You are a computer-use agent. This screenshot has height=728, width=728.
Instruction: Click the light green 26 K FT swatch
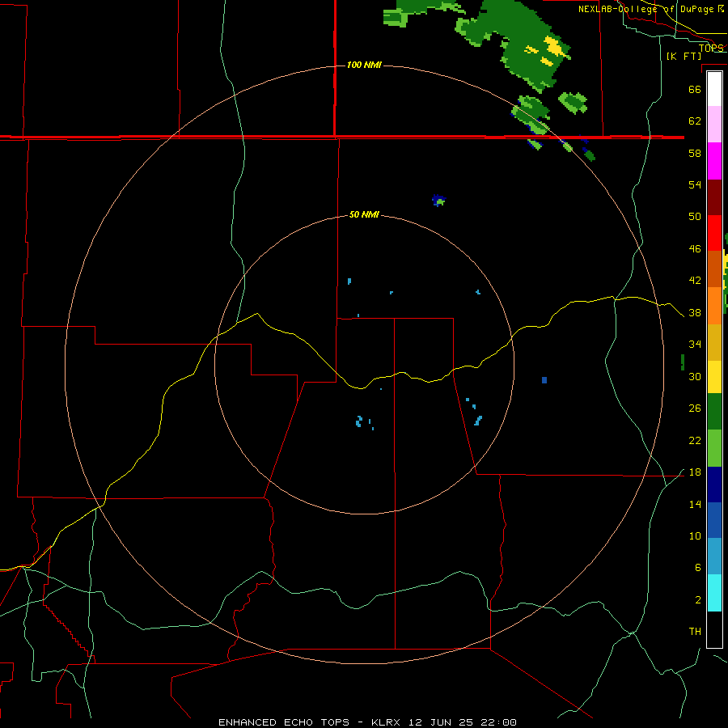(x=714, y=447)
